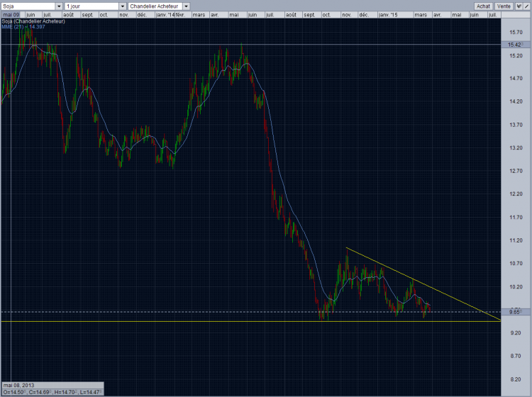Viewport: 532px width, 397px height.
Task: Expand the 1 jour timeframe dropdown
Action: [123, 6]
